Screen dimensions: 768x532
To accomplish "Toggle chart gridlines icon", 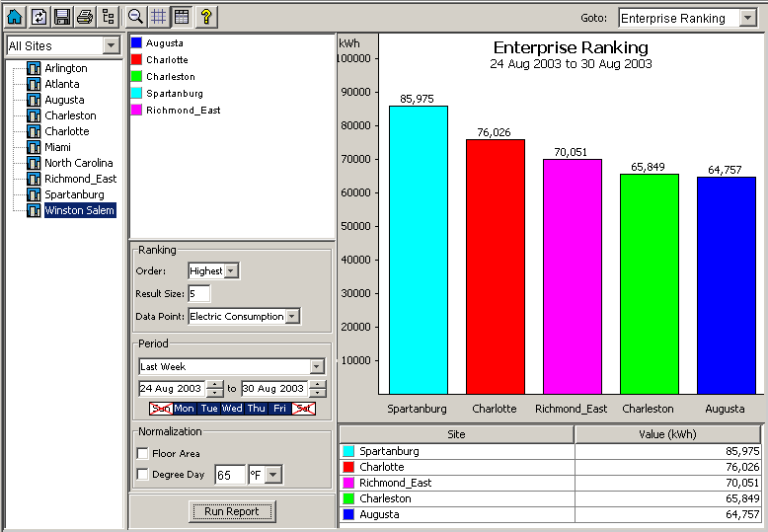I will tap(159, 17).
